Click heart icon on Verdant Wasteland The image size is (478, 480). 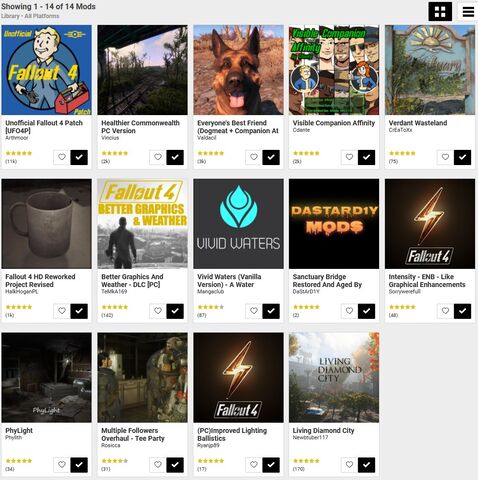[x=445, y=157]
